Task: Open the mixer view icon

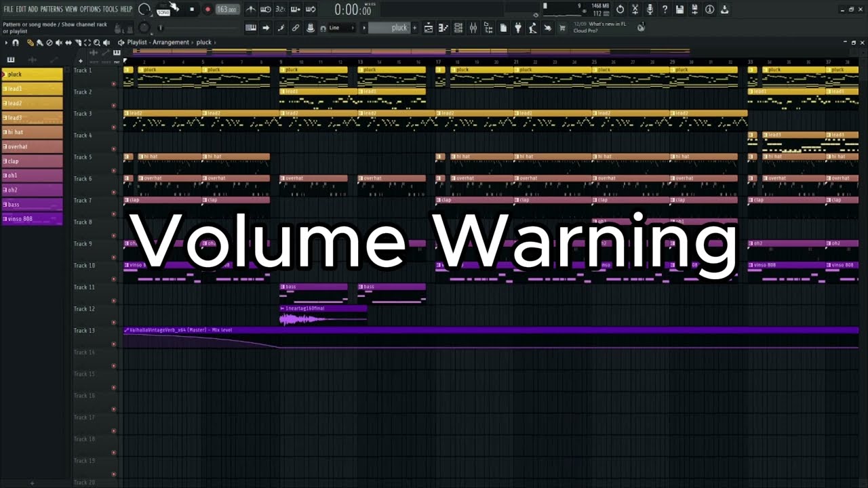Action: pyautogui.click(x=473, y=28)
